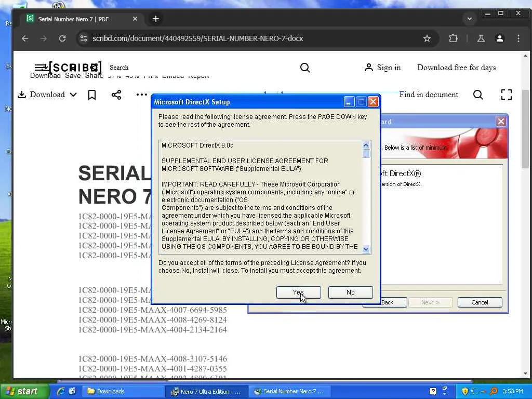Screen dimensions: 532x399
Task: Click serial 1C82-0000-19E5-MAAX-4007-6694-5985
Action: (x=153, y=310)
